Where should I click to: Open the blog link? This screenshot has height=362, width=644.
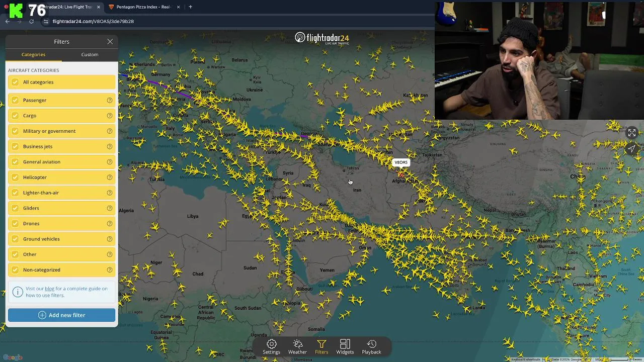point(49,289)
